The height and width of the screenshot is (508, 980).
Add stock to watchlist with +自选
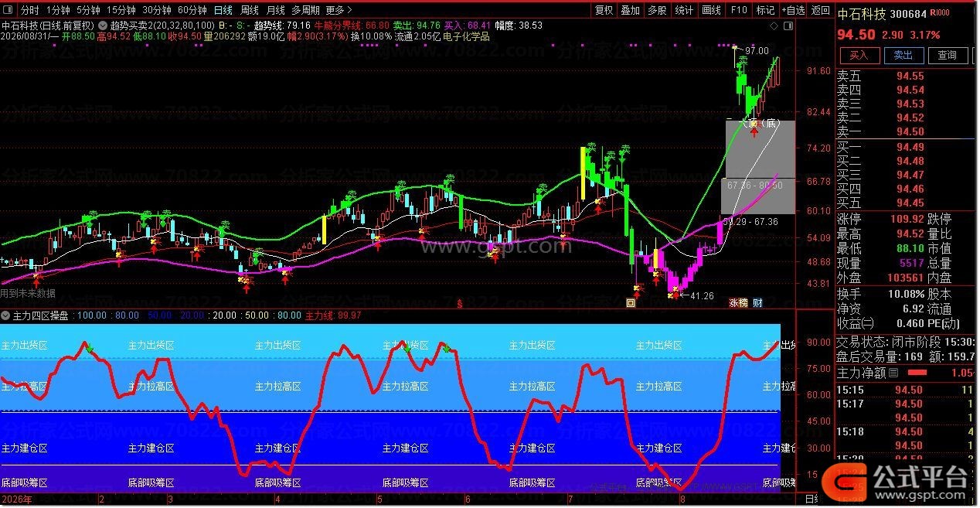pos(792,10)
